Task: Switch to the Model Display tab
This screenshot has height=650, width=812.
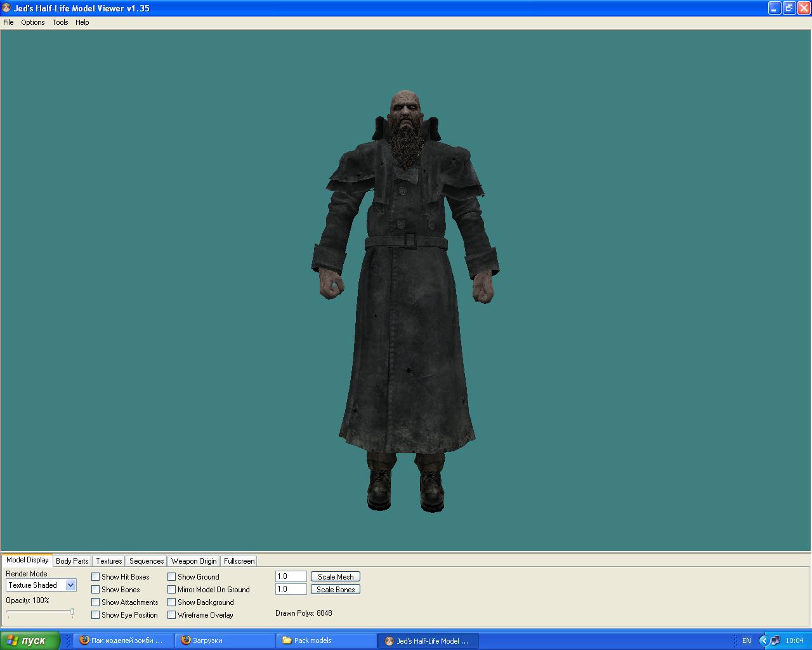Action: 27,560
